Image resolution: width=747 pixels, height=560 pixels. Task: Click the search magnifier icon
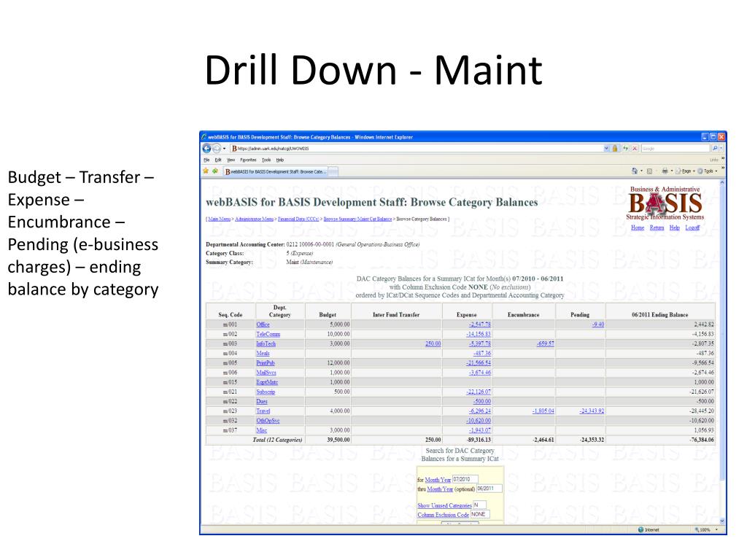715,149
